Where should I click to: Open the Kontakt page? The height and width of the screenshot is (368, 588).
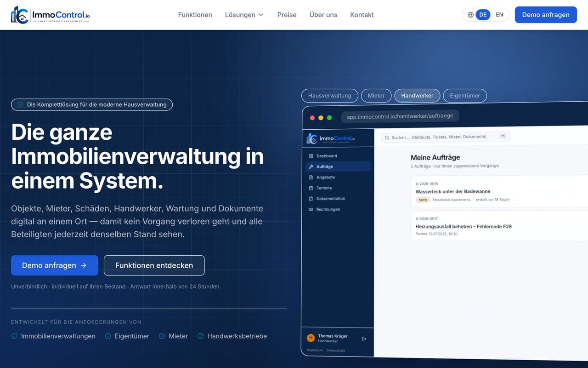(362, 15)
